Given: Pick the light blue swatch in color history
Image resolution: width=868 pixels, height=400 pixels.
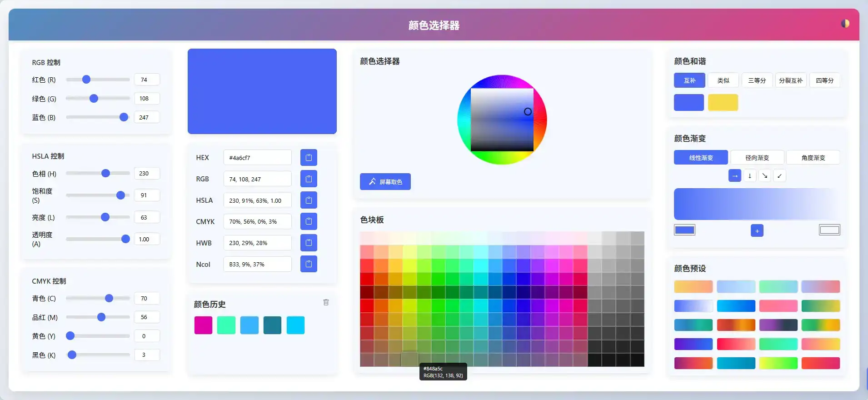Looking at the screenshot, I should (249, 325).
